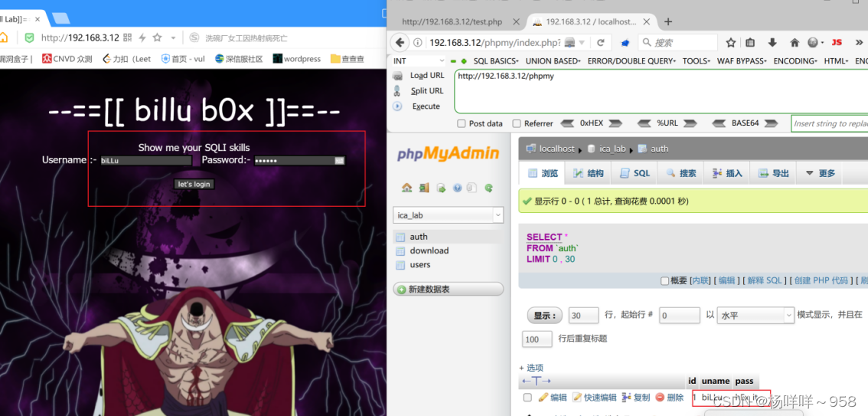Screen dimensions: 868x416
Task: Click the HackBar URL text area
Action: point(661,91)
